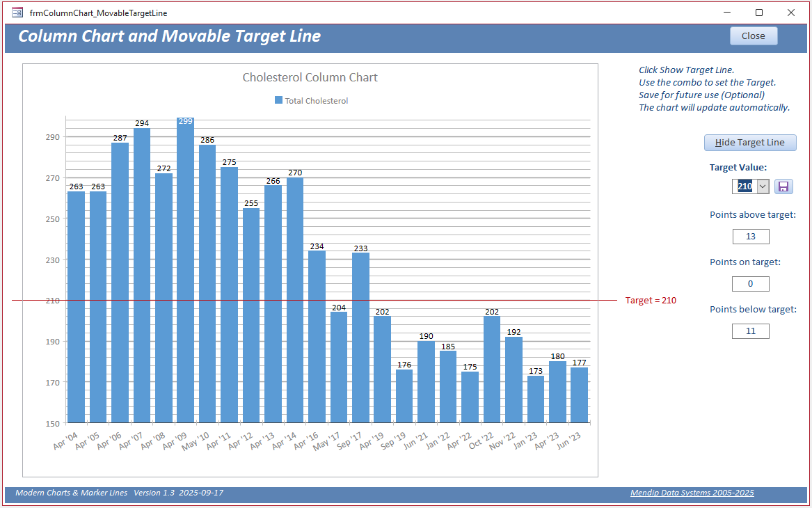Click the form icon in the title bar
Viewport: 812px width, 508px height.
(x=17, y=13)
